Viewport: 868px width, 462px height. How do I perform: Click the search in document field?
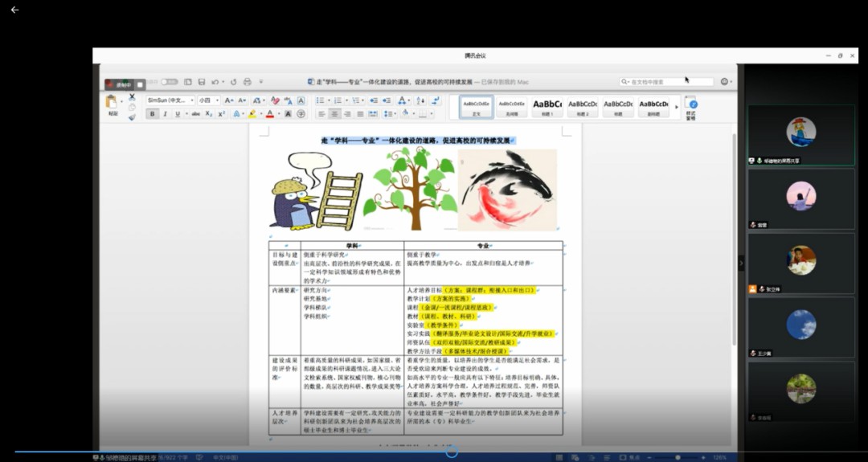click(667, 82)
